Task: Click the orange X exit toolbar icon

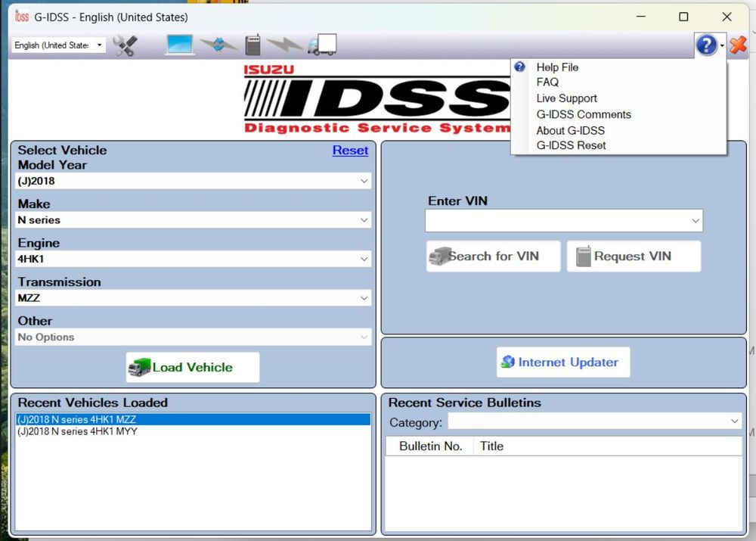Action: (x=738, y=45)
